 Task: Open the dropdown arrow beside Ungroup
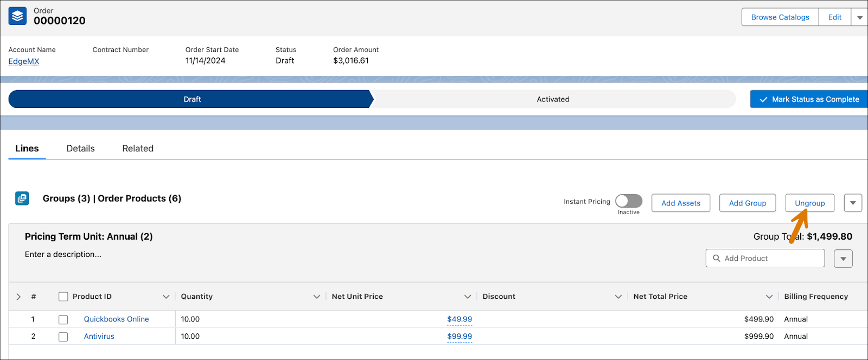coord(853,203)
